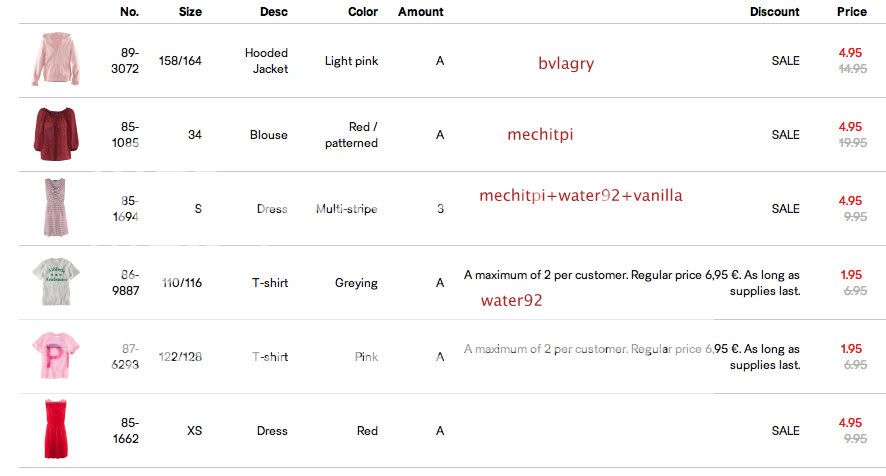Open the pink T-shirt thumbnail
Viewport: 886px width, 476px height.
coord(52,356)
